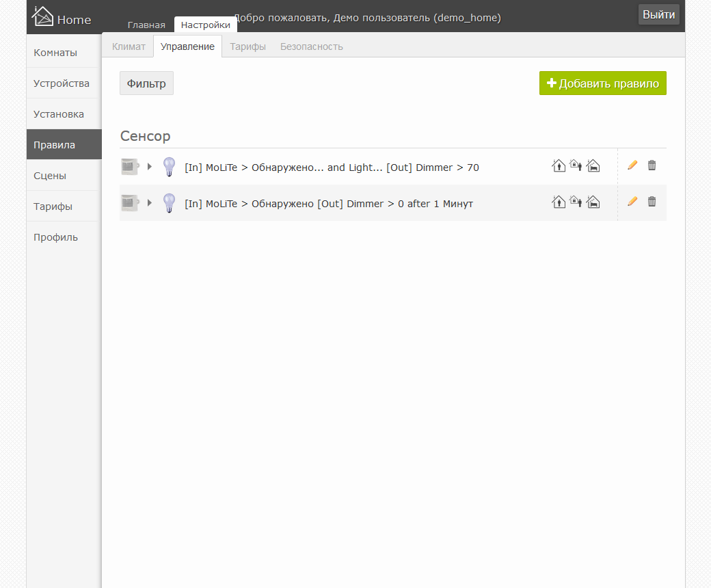Image resolution: width=711 pixels, height=588 pixels.
Task: Click Добавить правило button
Action: [602, 83]
